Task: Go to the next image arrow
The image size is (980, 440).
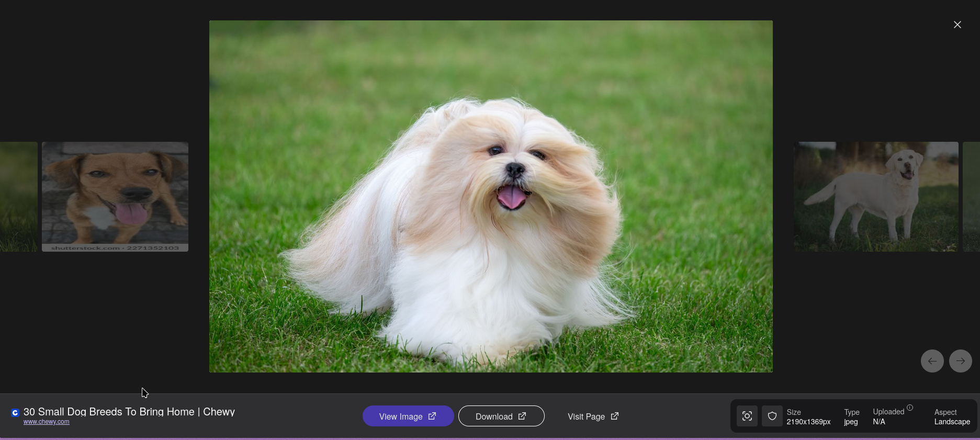Action: point(960,361)
